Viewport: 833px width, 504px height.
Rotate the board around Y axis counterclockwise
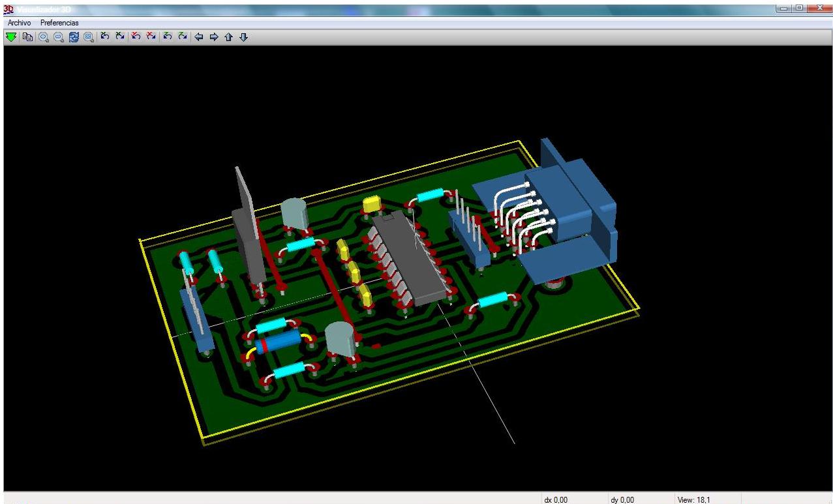[x=136, y=37]
